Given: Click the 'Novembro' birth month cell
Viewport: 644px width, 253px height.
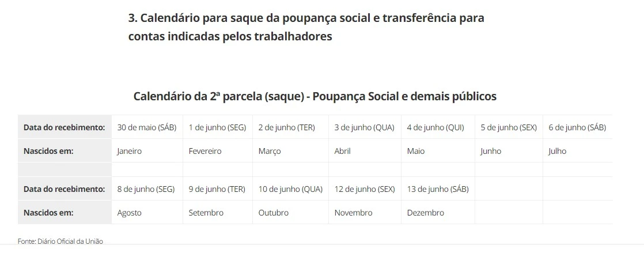Looking at the screenshot, I should pos(353,213).
